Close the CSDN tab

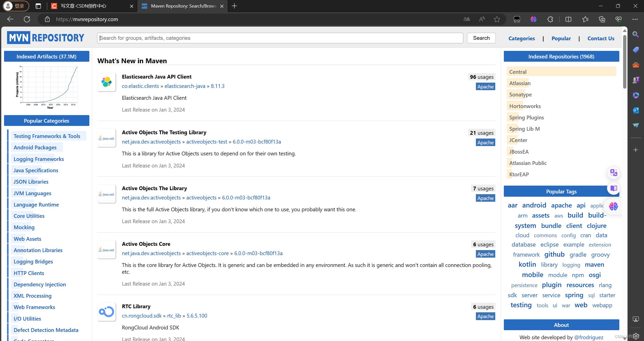pyautogui.click(x=132, y=6)
